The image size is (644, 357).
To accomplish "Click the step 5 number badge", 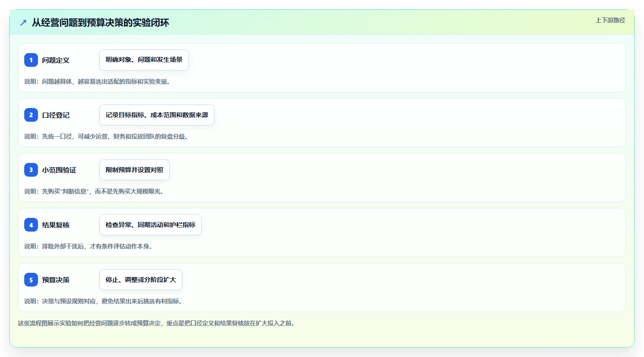I will (31, 280).
